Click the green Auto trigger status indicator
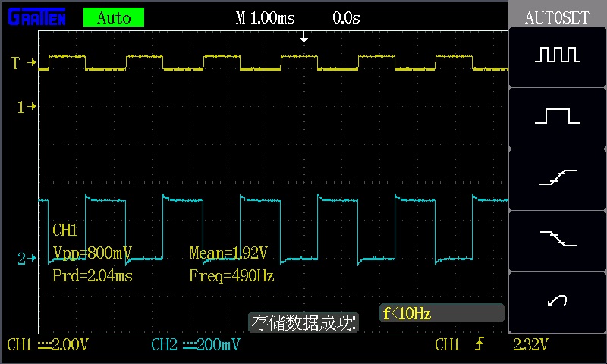The height and width of the screenshot is (364, 607). click(x=114, y=17)
